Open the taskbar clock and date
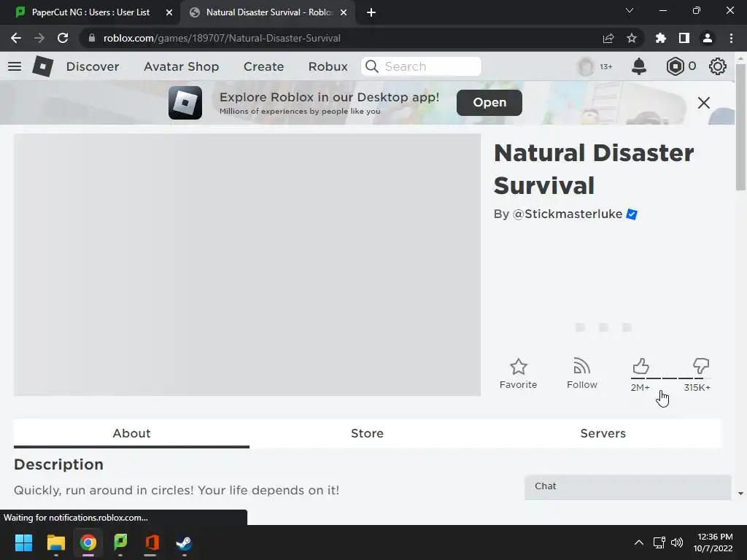 click(713, 542)
